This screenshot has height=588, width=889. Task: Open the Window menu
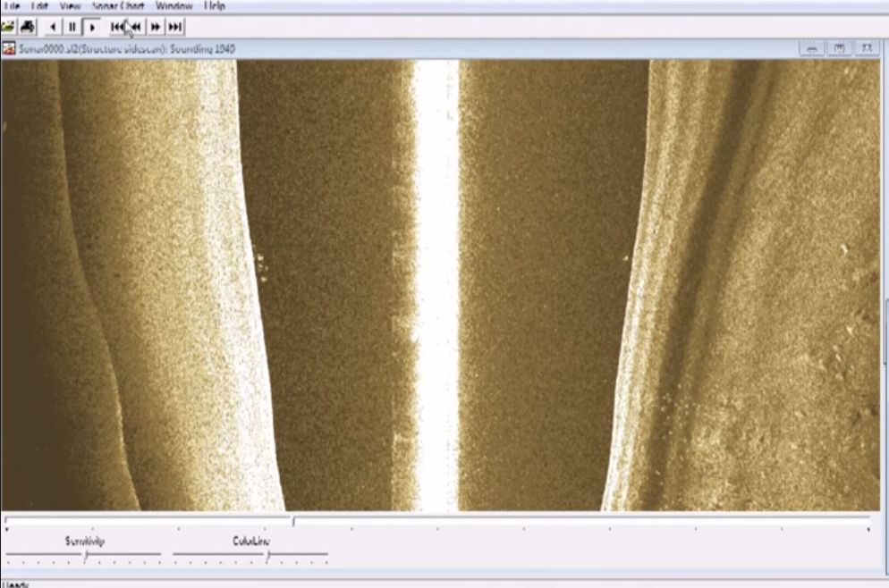[174, 5]
